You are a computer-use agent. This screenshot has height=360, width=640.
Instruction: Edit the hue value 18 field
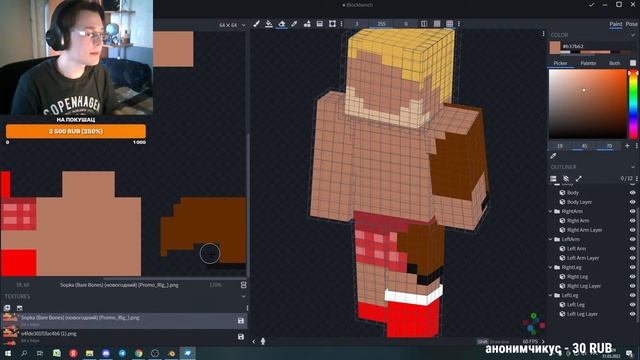560,146
